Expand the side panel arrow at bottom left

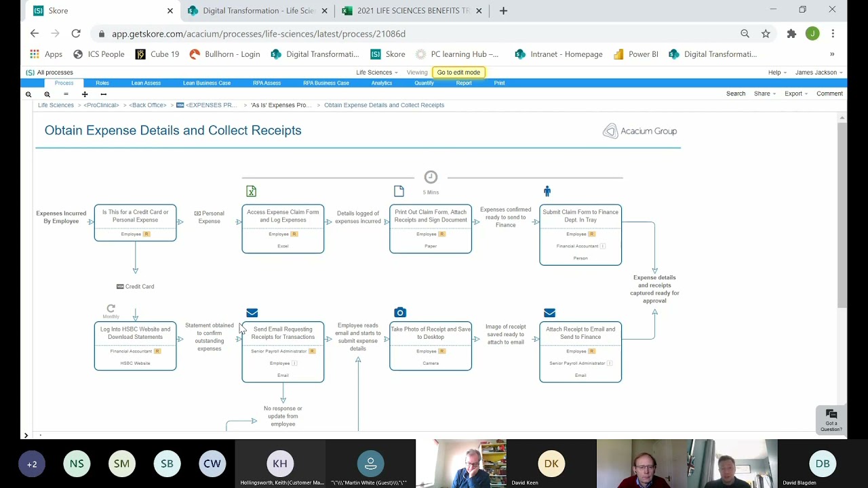point(26,435)
